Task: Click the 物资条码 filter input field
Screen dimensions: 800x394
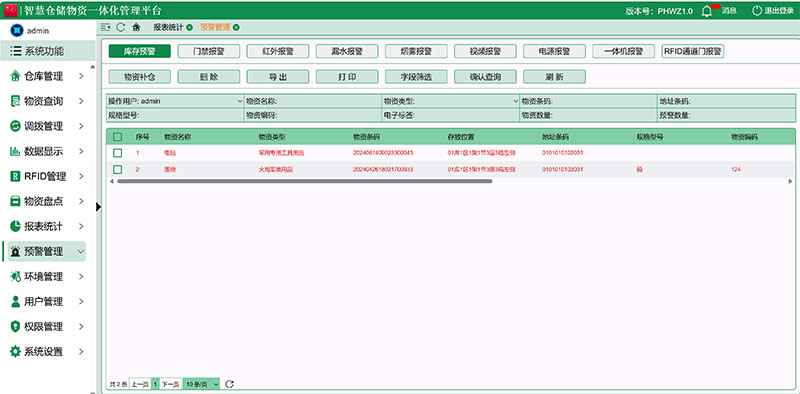Action: 588,101
